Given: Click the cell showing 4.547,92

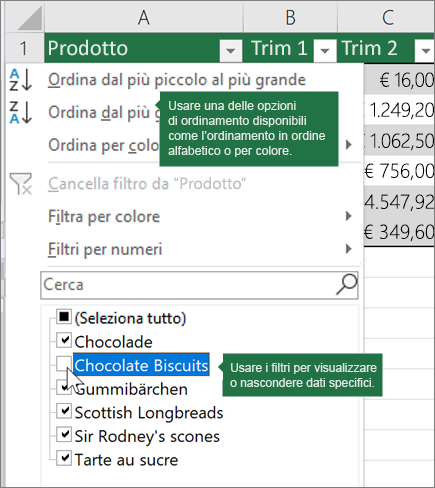Looking at the screenshot, I should click(399, 202).
